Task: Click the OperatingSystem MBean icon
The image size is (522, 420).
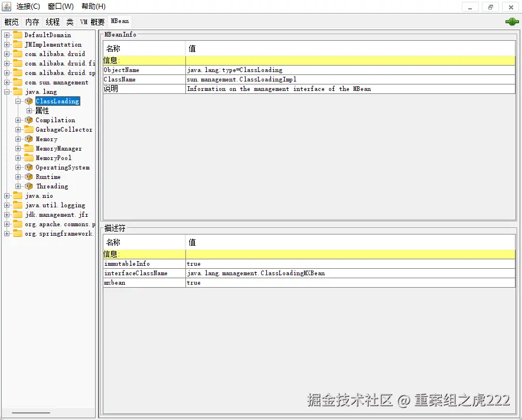Action: [x=29, y=167]
